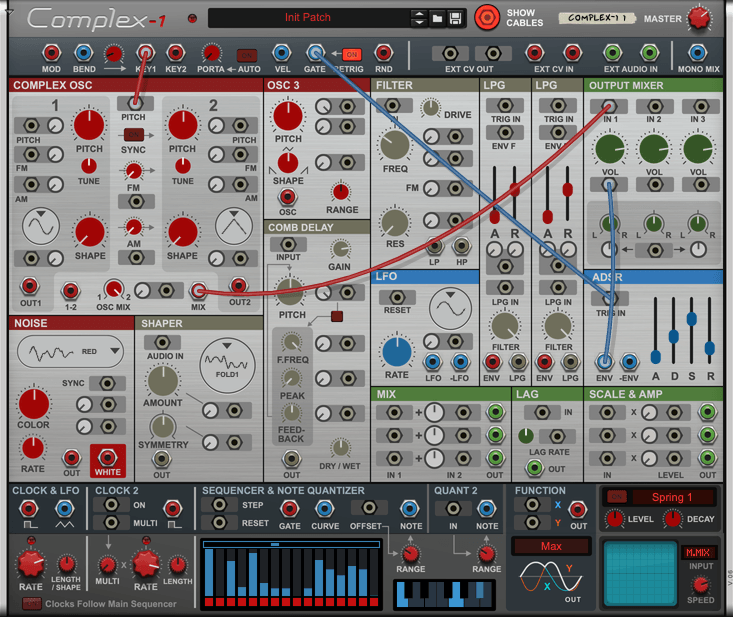Click the noise WHITE output jack
The image size is (733, 617).
pyautogui.click(x=108, y=457)
